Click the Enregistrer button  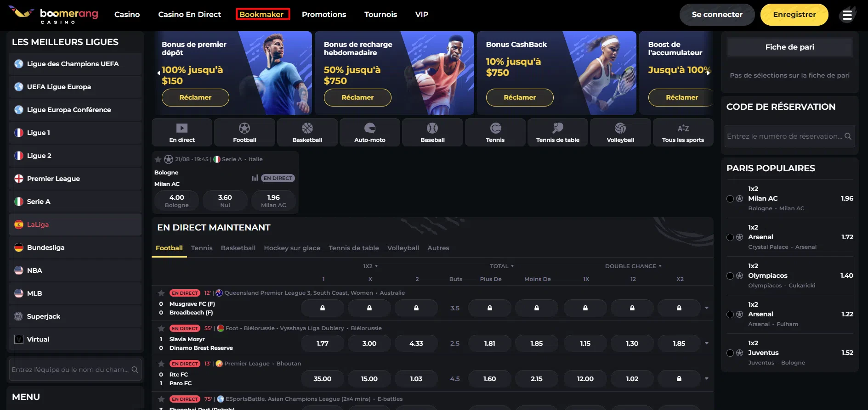pos(794,15)
